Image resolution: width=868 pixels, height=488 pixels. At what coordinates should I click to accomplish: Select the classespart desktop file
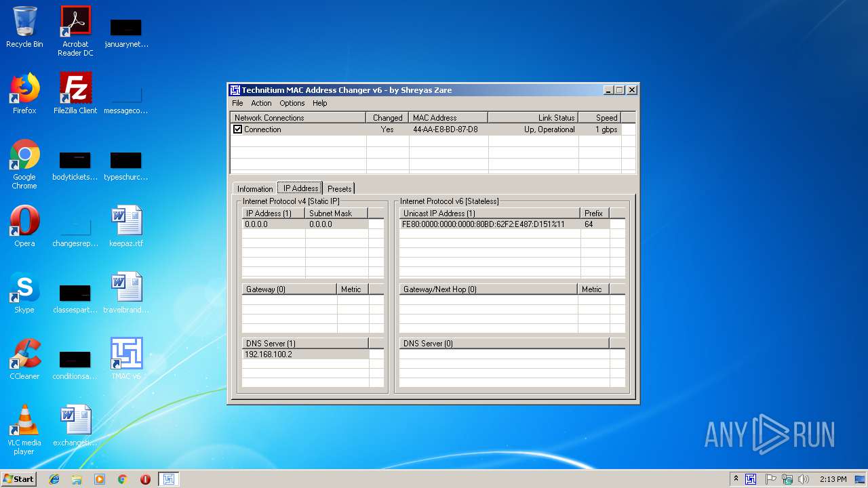[x=75, y=298]
